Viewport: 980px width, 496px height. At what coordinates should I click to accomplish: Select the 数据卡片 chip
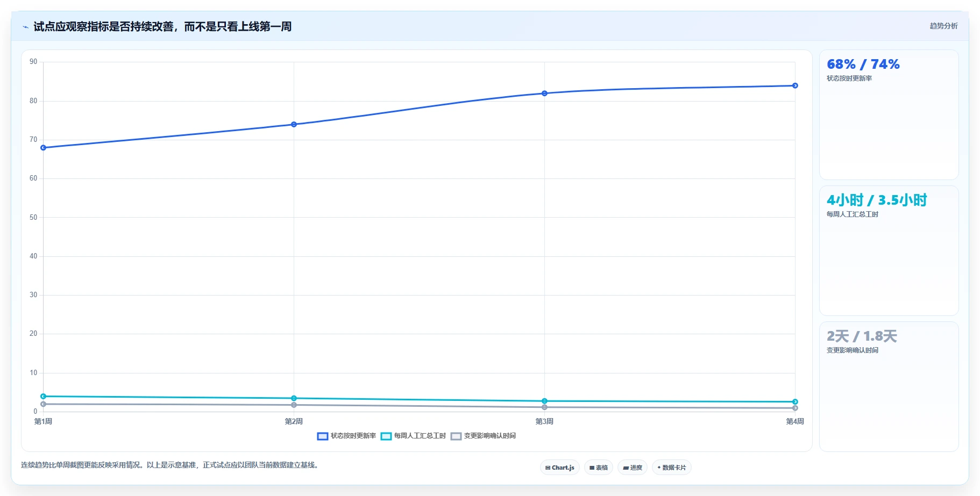coord(672,468)
